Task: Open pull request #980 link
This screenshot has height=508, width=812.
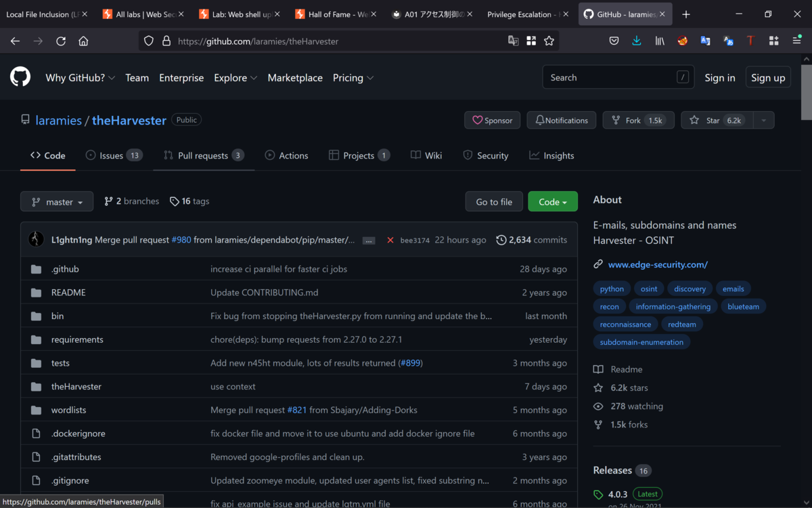Action: (181, 240)
